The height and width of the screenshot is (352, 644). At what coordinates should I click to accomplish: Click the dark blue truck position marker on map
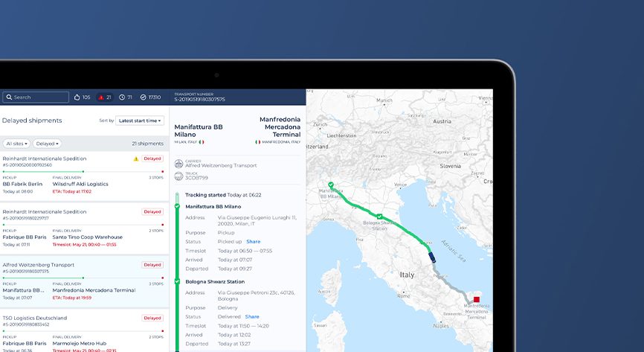click(432, 256)
